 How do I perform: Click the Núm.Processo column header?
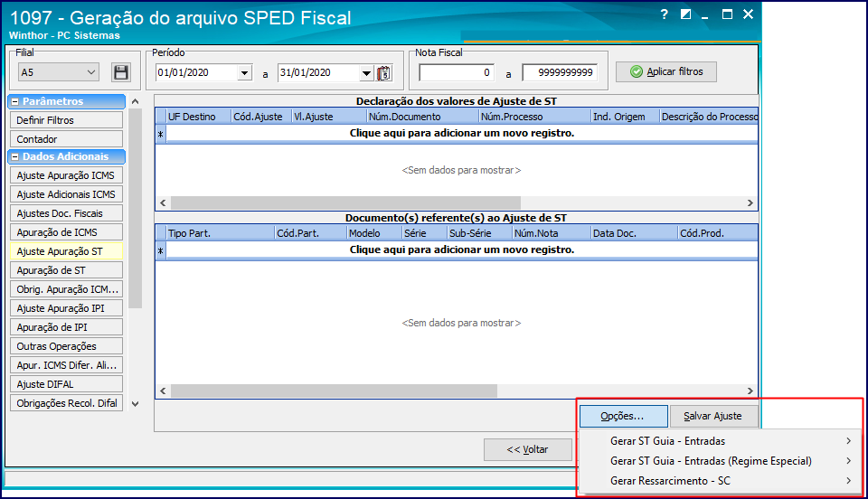534,117
